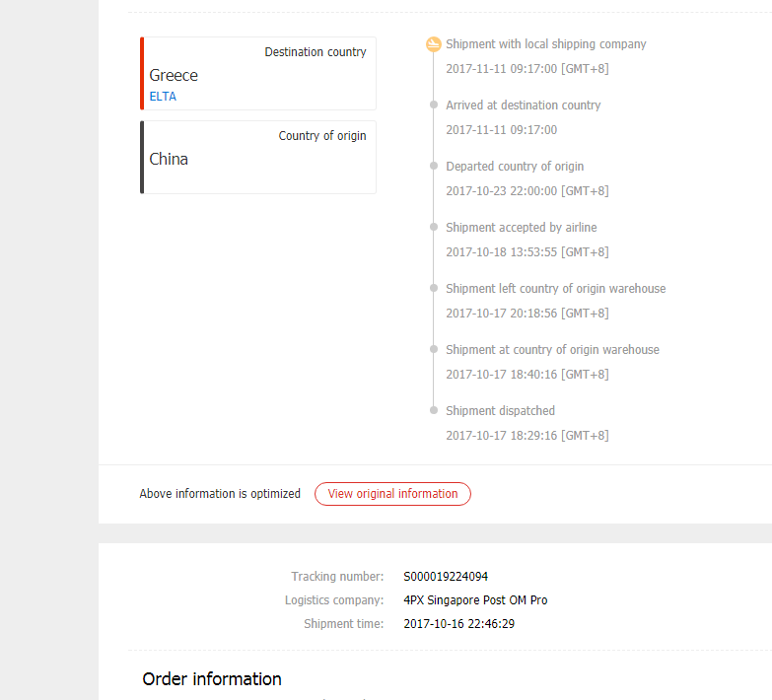The height and width of the screenshot is (700, 772).
Task: Click the Departed country of origin timeline dot
Action: tap(433, 167)
